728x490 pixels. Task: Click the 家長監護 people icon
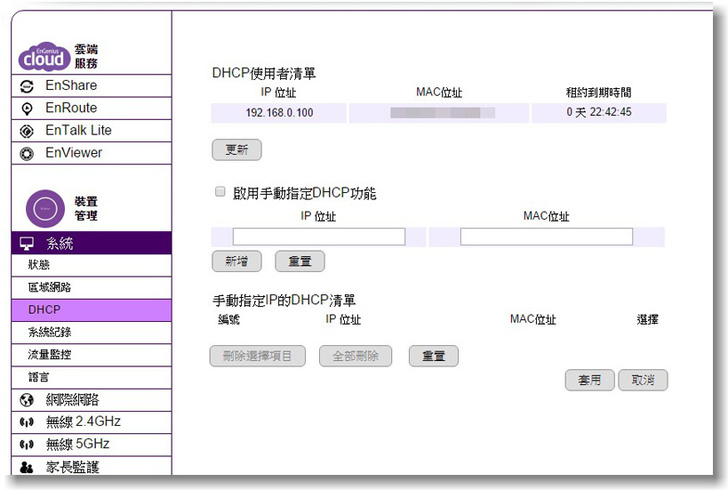(x=27, y=467)
